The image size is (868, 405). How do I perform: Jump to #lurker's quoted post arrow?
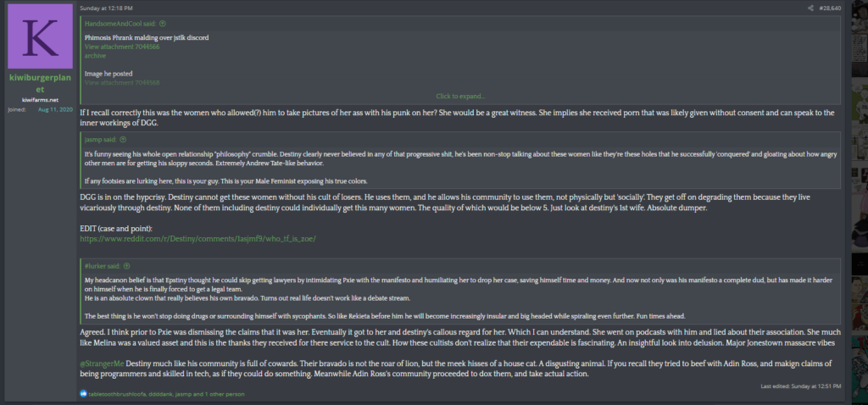(127, 266)
